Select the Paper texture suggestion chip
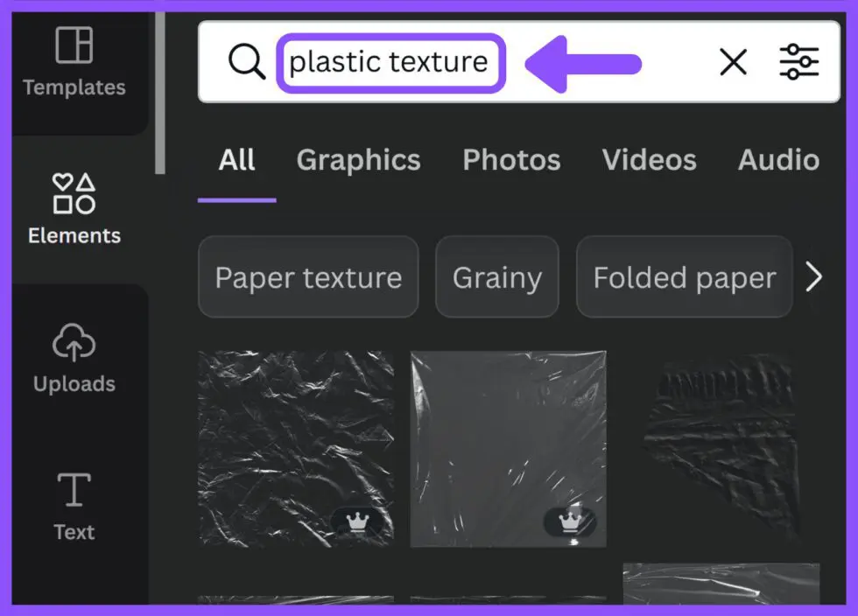The image size is (858, 616). (x=308, y=276)
